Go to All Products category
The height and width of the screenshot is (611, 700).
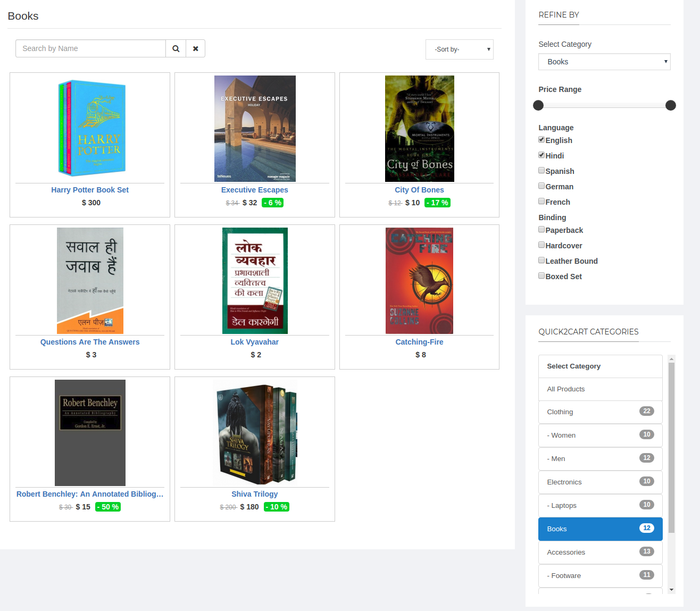point(600,389)
